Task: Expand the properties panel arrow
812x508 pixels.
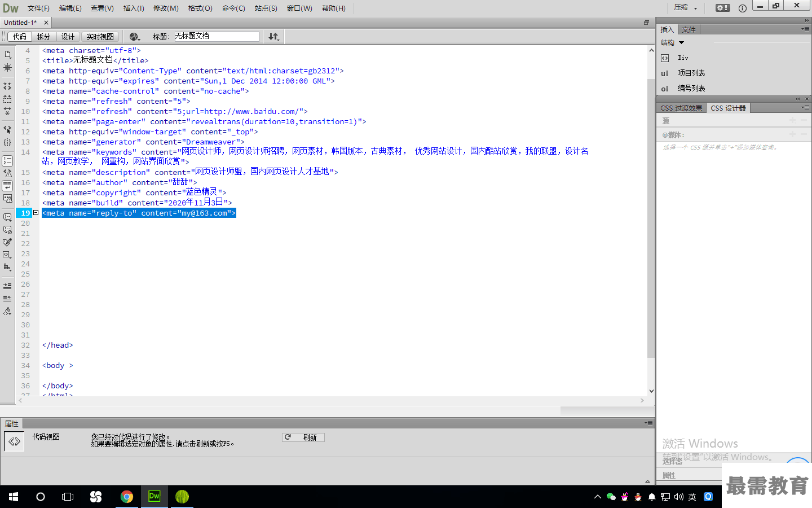Action: click(x=647, y=481)
